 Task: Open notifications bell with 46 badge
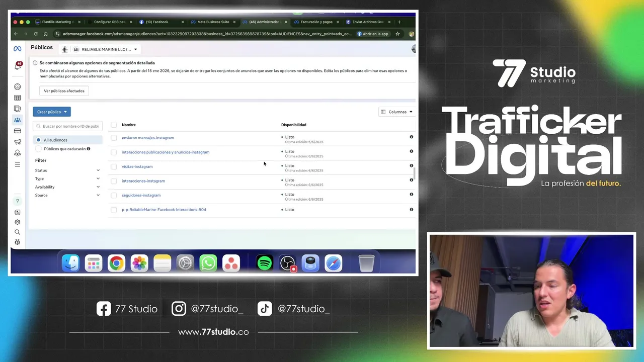click(18, 66)
